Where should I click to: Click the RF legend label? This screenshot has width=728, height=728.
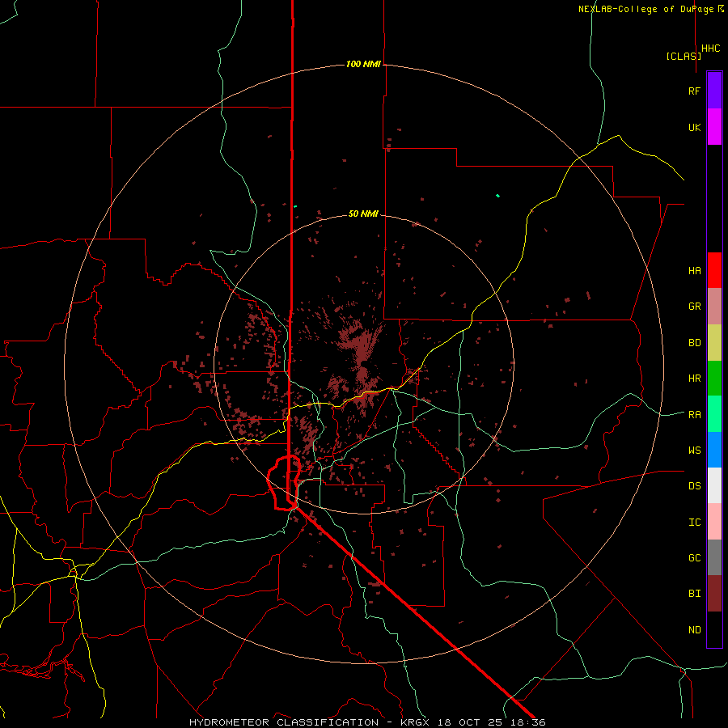[x=694, y=91]
